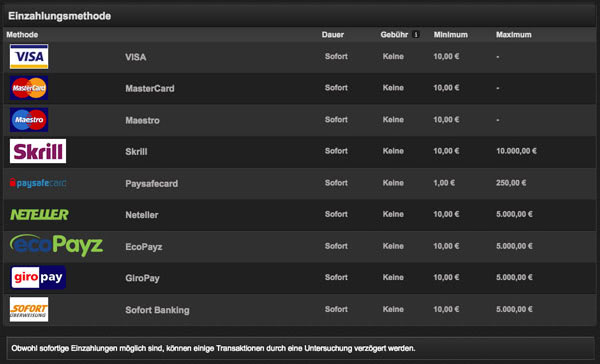Click the Skrill logo
This screenshot has width=600, height=364.
coord(38,151)
